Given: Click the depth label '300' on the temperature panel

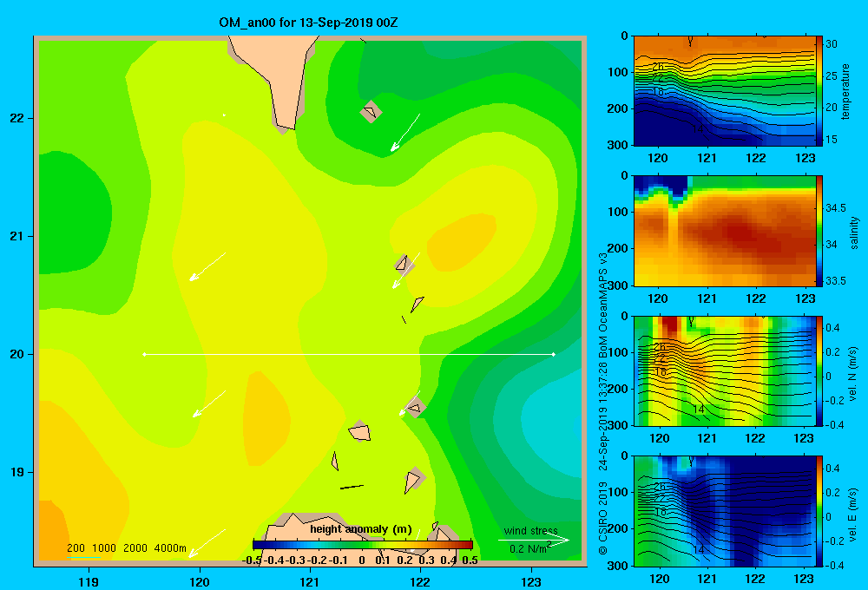Looking at the screenshot, I should click(x=618, y=145).
